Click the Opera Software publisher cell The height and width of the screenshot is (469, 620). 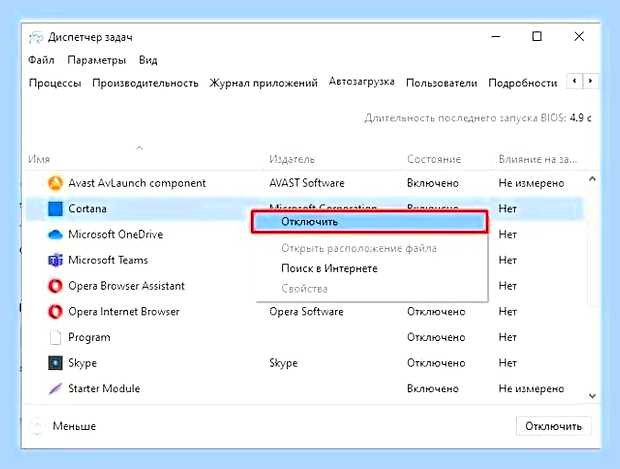coord(306,312)
